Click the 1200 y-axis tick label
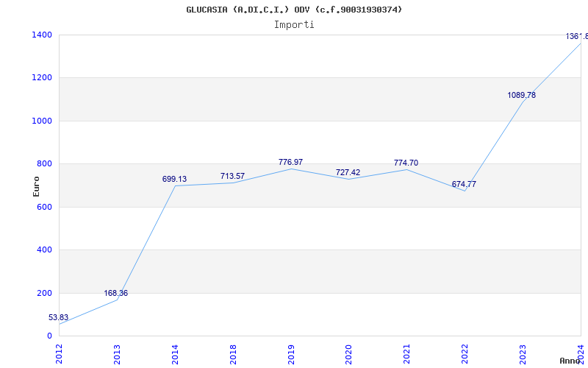The width and height of the screenshot is (588, 368). click(x=43, y=78)
